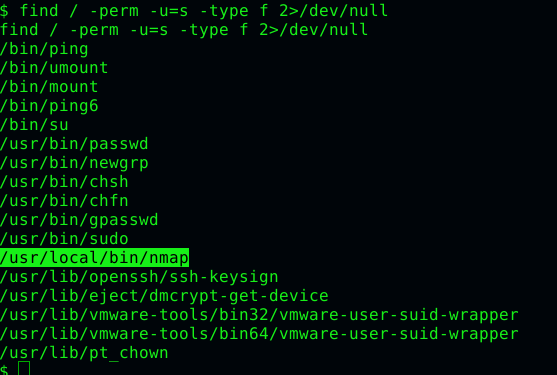Click the highlighted /usr/local/bin/nmap line
This screenshot has height=375, width=557.
[94, 258]
